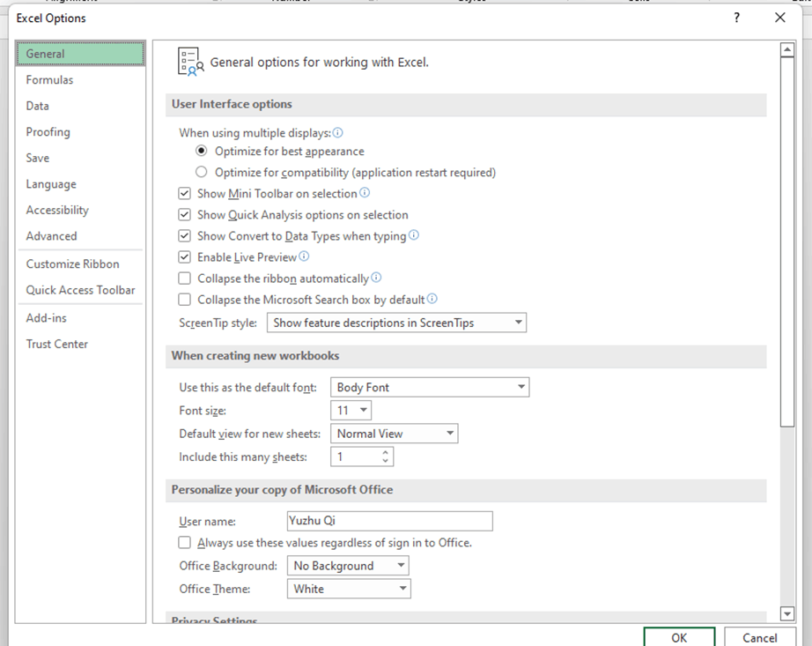
Task: Open the Customize Ribbon category
Action: pos(80,264)
